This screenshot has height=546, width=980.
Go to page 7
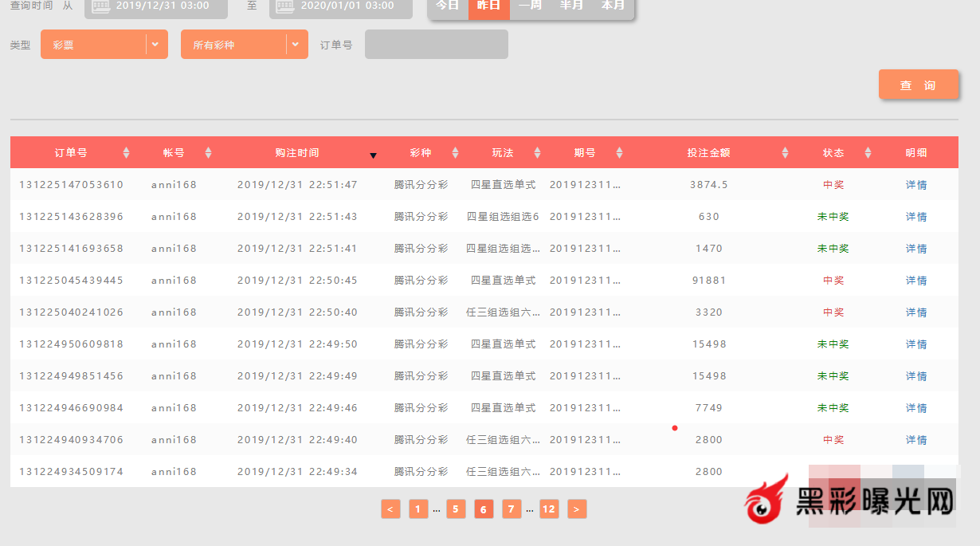point(512,509)
